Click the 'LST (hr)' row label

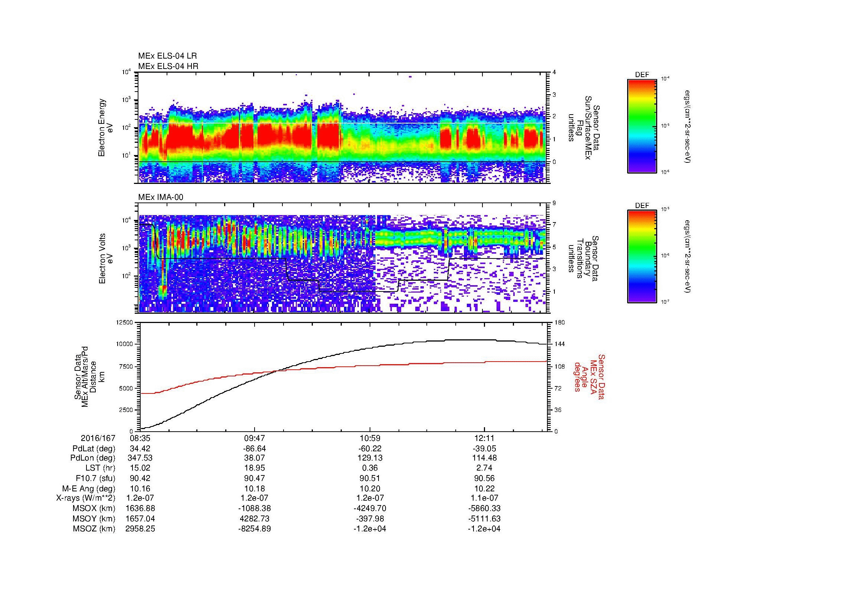point(100,468)
